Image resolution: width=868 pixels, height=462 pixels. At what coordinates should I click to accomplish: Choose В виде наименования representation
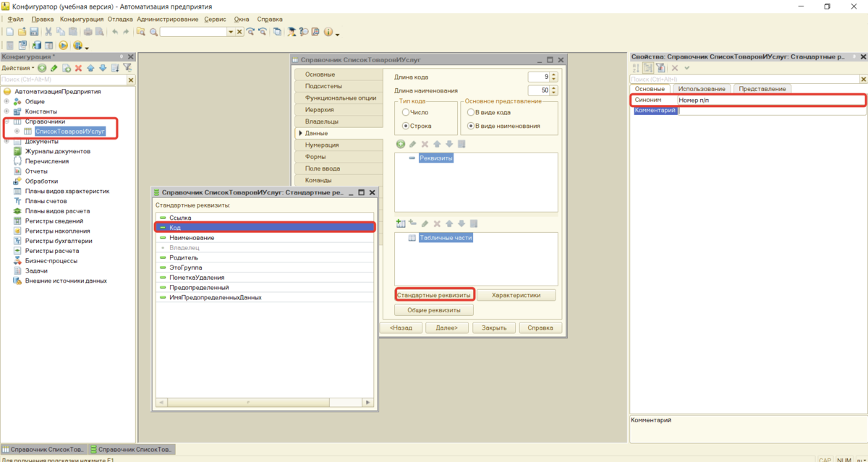pyautogui.click(x=471, y=126)
